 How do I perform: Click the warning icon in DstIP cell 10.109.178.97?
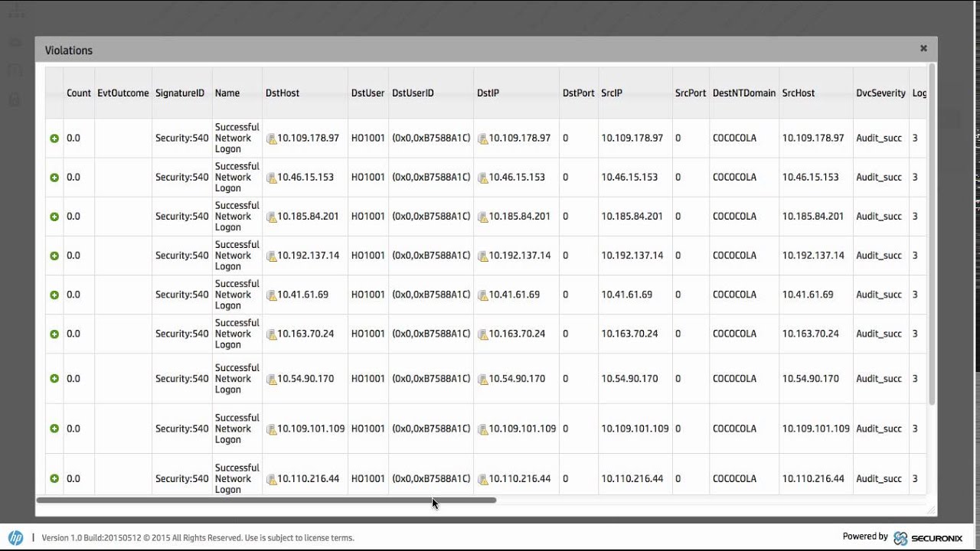(x=482, y=139)
